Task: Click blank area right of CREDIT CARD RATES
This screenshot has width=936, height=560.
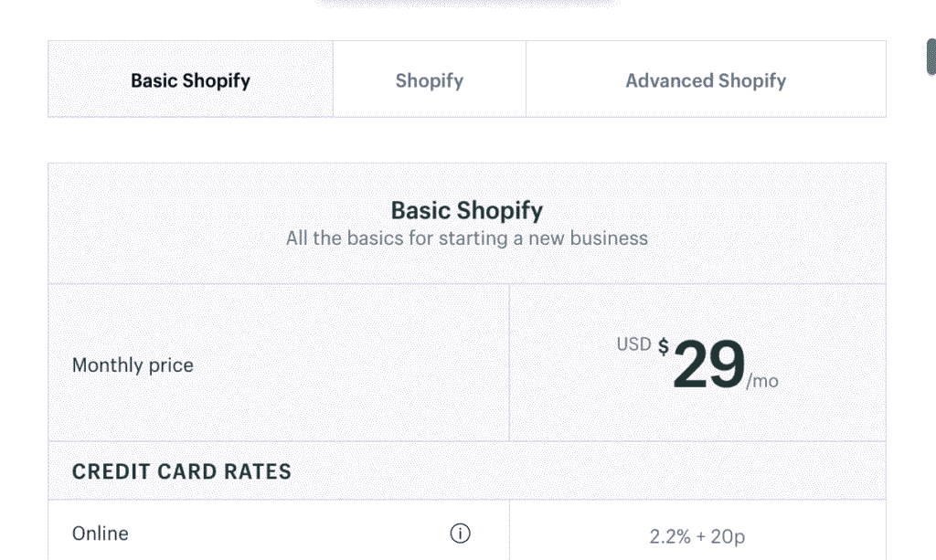Action: pos(594,471)
